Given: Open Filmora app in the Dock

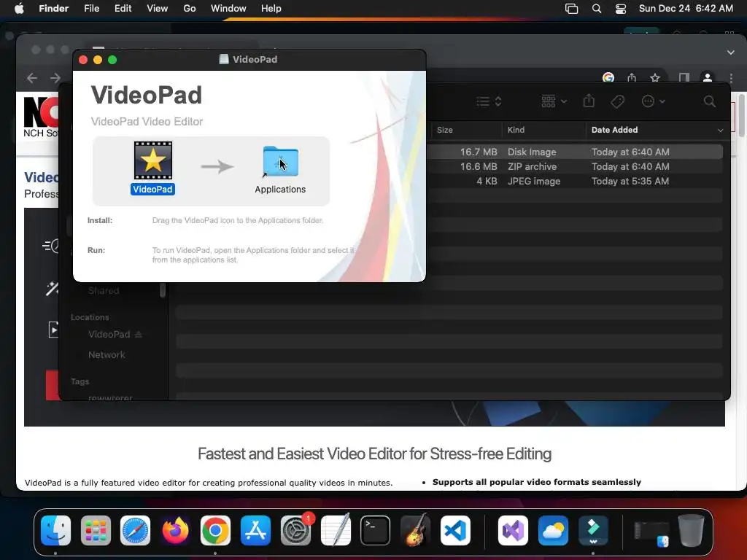Looking at the screenshot, I should [x=593, y=530].
